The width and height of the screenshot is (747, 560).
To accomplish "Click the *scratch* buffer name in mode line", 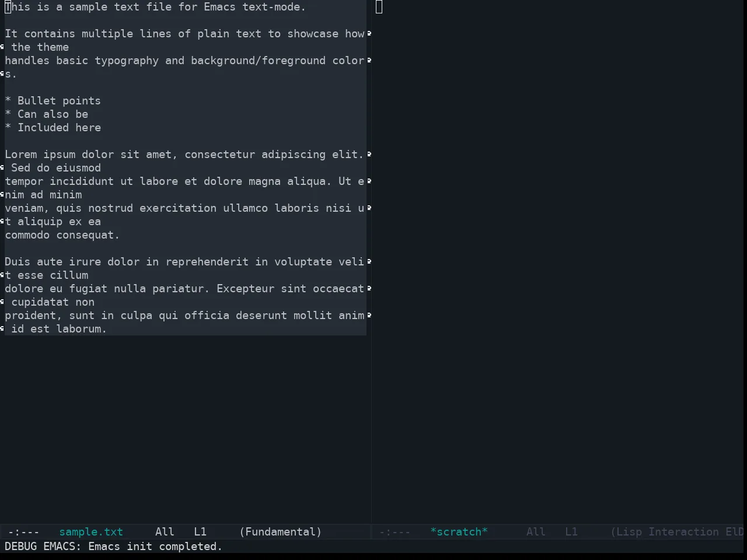I will click(x=459, y=532).
